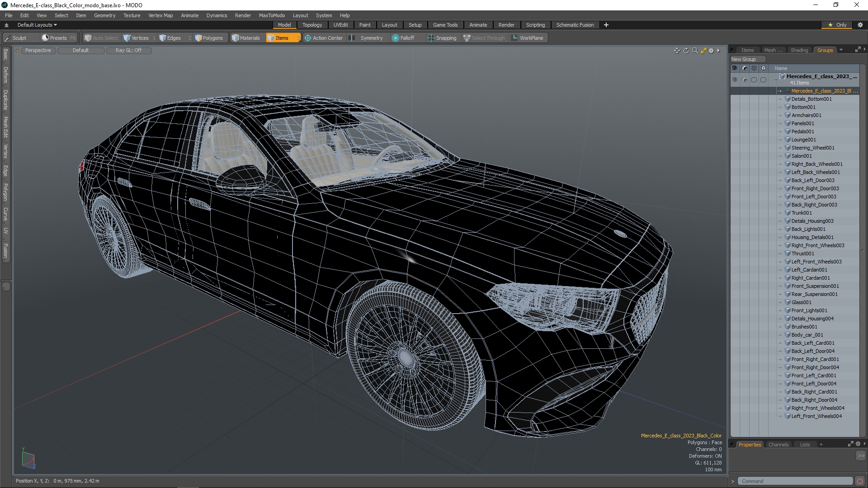Switch to the UVEdit layout tab
868x488 pixels.
pyautogui.click(x=340, y=25)
